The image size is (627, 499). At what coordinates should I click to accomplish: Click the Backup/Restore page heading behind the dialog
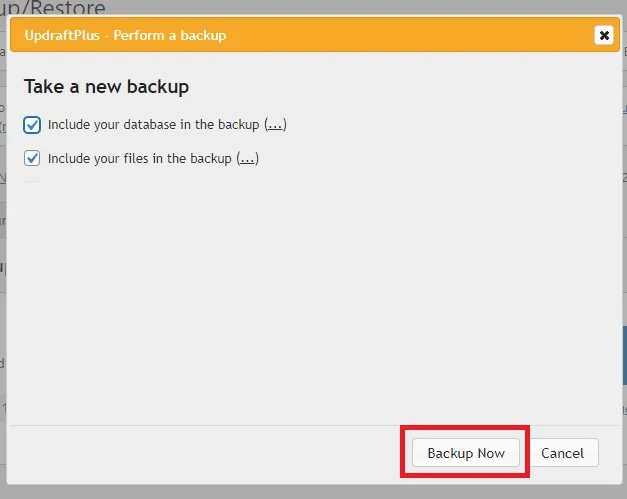[x=53, y=7]
